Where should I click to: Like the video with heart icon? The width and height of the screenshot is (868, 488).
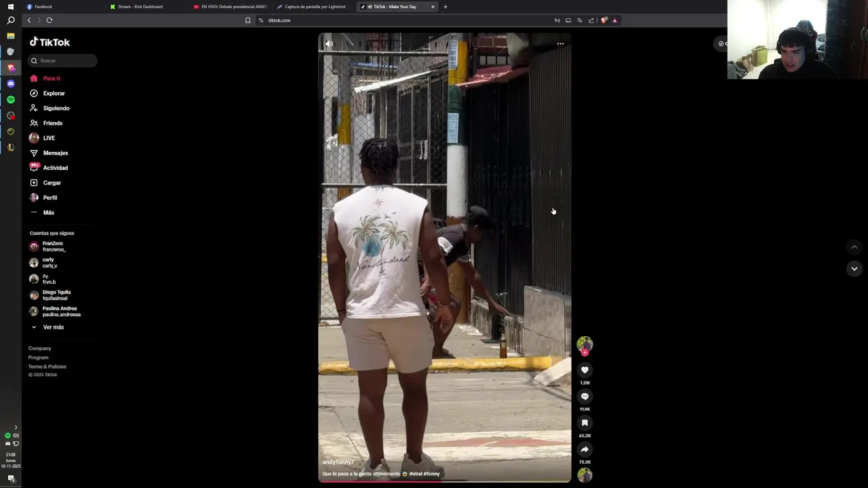(585, 370)
